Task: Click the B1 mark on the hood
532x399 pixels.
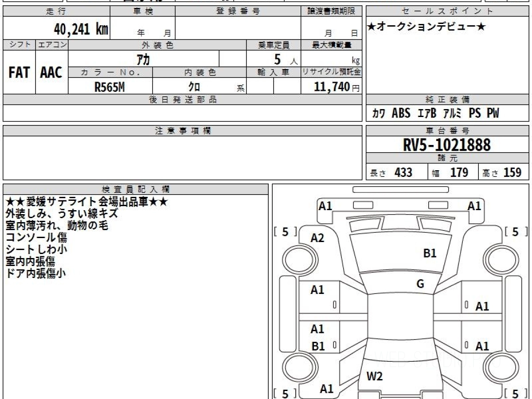Action: tap(430, 253)
